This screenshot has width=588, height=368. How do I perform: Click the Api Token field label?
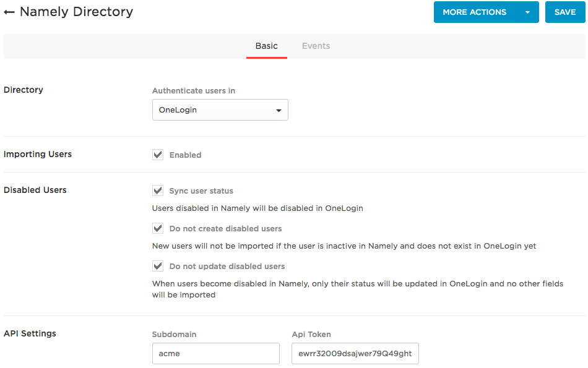click(311, 334)
